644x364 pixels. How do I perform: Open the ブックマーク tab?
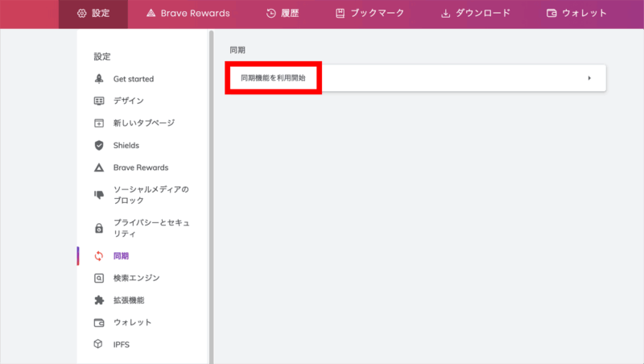[x=369, y=14]
